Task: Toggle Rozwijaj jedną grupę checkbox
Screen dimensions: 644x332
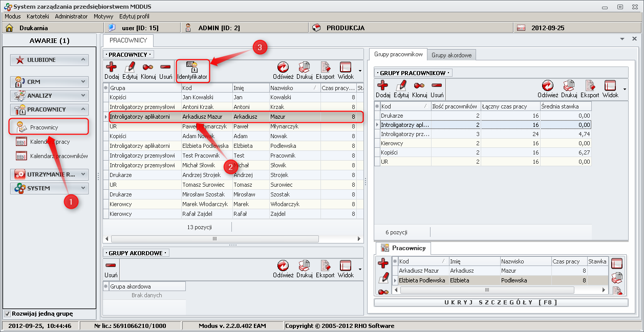Action: [7, 314]
